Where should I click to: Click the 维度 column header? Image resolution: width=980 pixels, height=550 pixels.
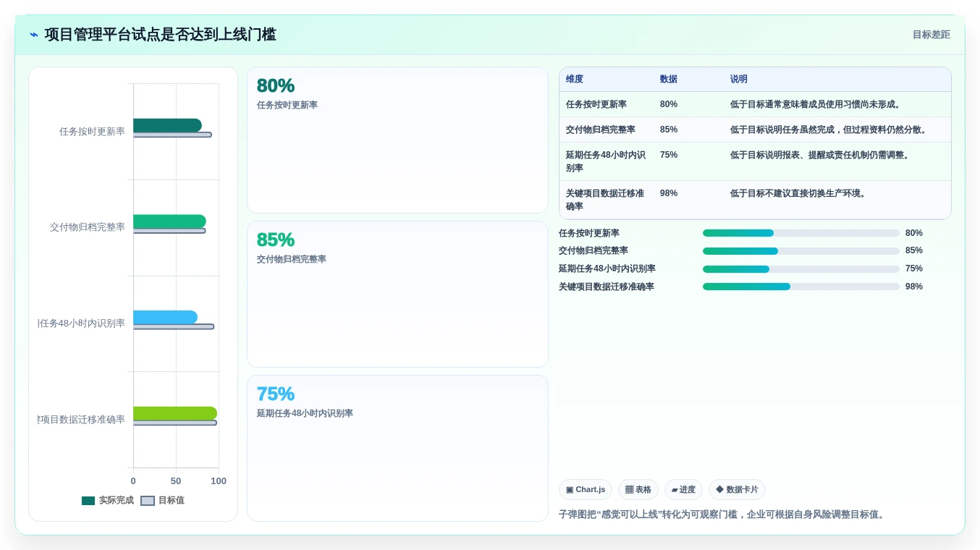click(575, 80)
